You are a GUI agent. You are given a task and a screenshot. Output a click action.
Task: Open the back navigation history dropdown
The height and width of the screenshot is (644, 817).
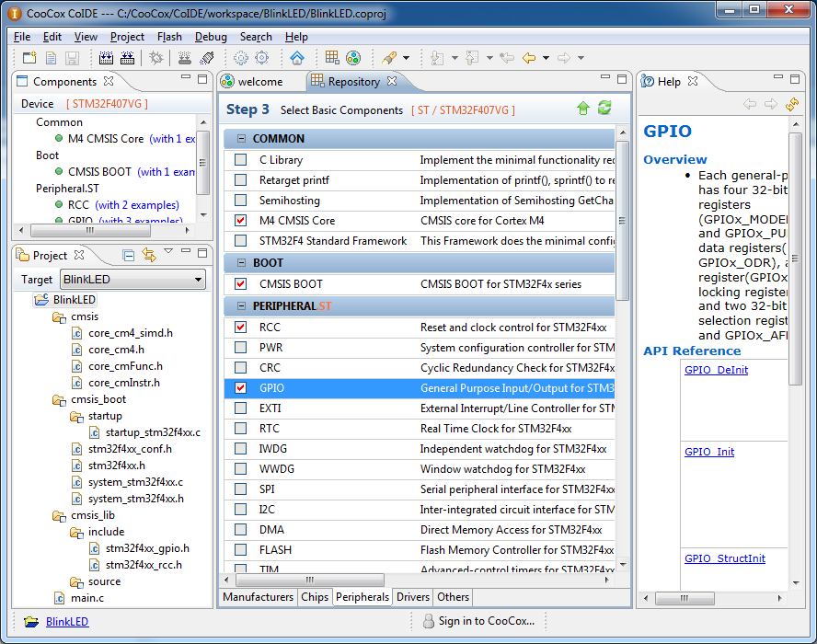pyautogui.click(x=547, y=58)
